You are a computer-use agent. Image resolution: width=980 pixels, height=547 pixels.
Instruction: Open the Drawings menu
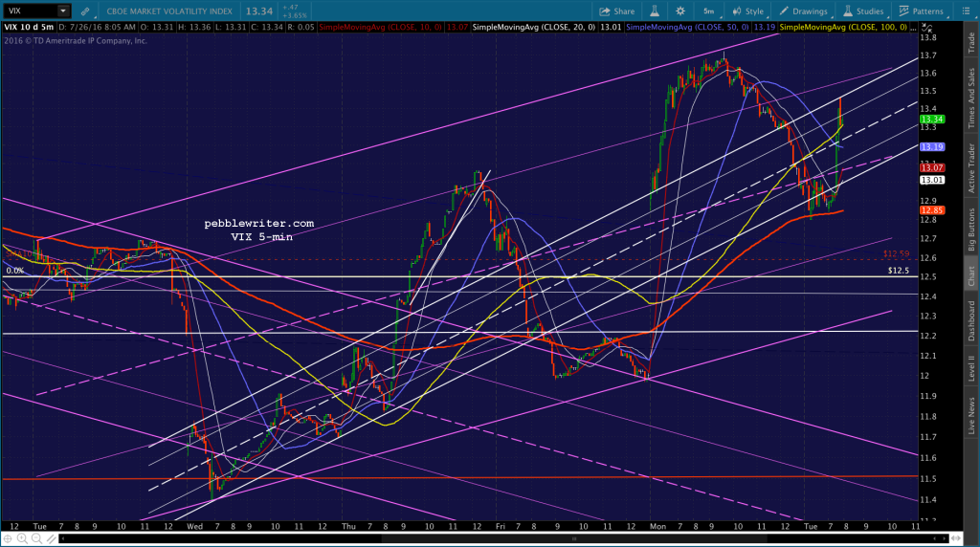pyautogui.click(x=803, y=11)
